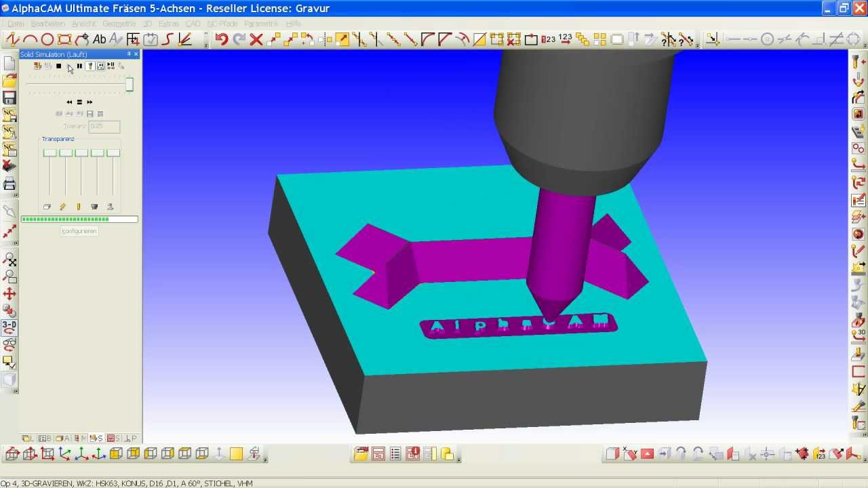Switch to the P tab at panel bottom
Image resolution: width=868 pixels, height=488 pixels.
(x=130, y=439)
